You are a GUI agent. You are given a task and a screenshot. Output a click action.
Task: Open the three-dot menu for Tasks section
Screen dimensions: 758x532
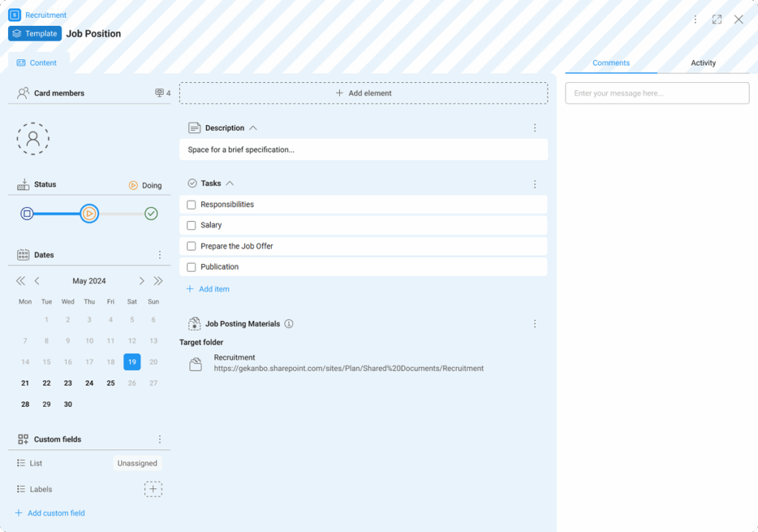(x=534, y=183)
